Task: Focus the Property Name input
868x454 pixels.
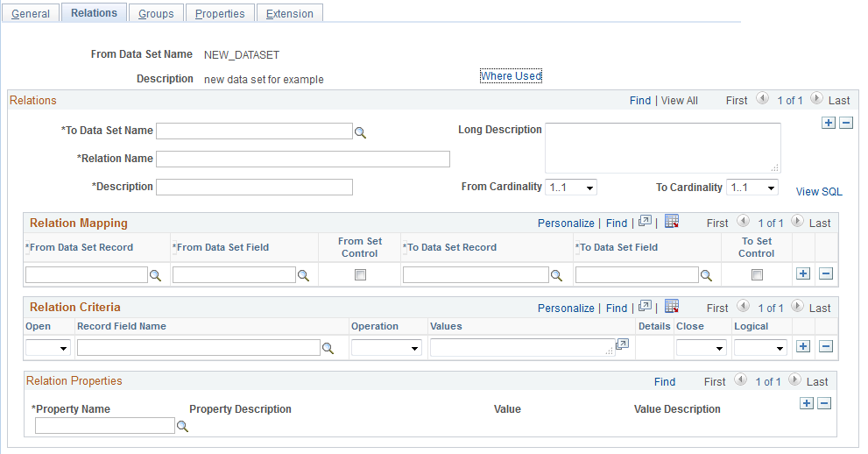Action: (x=104, y=426)
